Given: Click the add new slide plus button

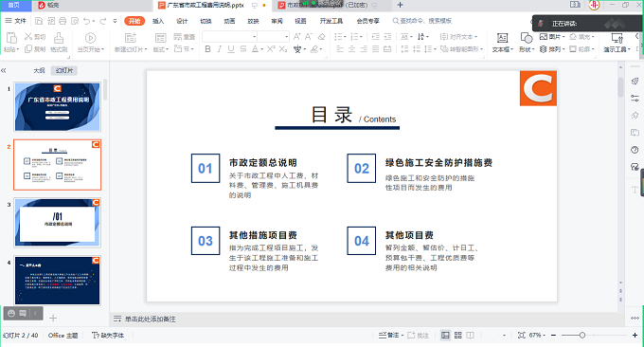Looking at the screenshot, I should pyautogui.click(x=53, y=318).
